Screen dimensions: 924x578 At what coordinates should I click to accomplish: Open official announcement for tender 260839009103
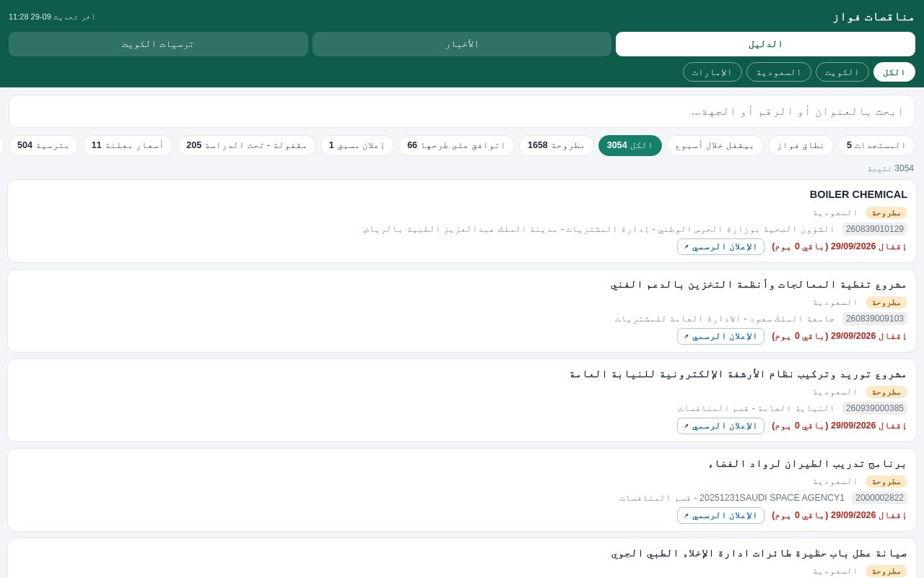(x=720, y=336)
